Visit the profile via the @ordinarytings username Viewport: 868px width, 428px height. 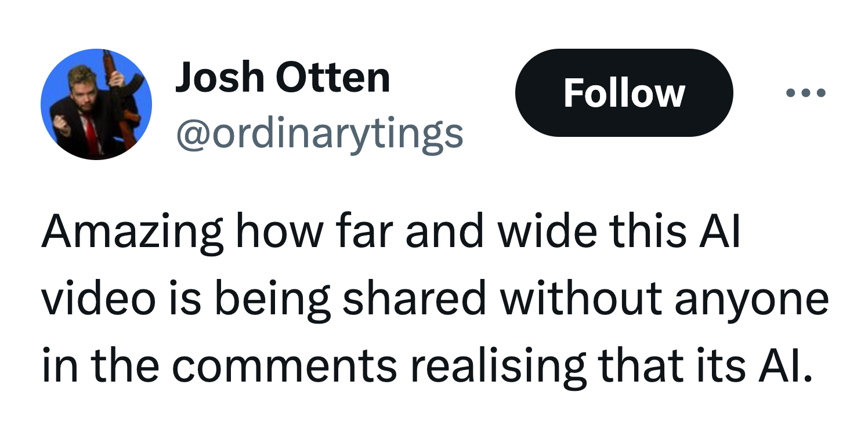(x=319, y=134)
